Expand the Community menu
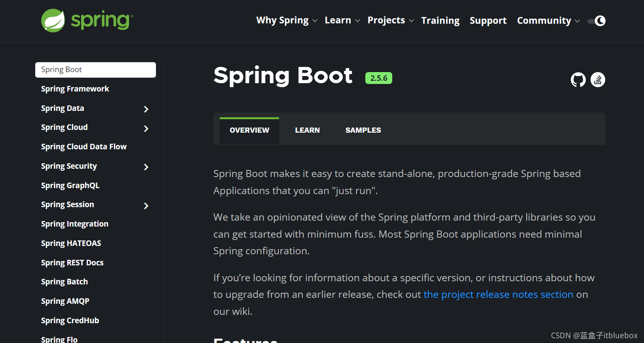Screen dimensions: 644x343 coord(548,21)
